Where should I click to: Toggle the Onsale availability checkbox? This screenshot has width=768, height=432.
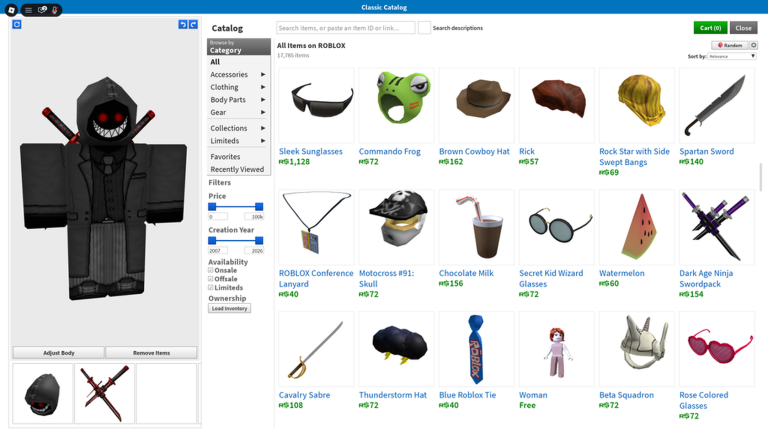(x=211, y=270)
